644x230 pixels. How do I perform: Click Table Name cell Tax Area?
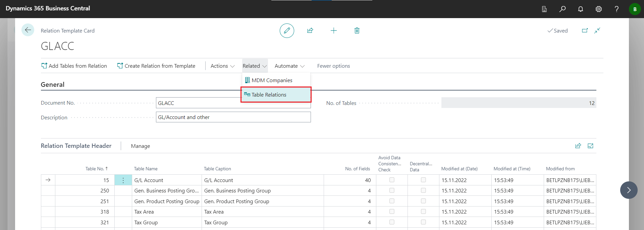[167, 212]
